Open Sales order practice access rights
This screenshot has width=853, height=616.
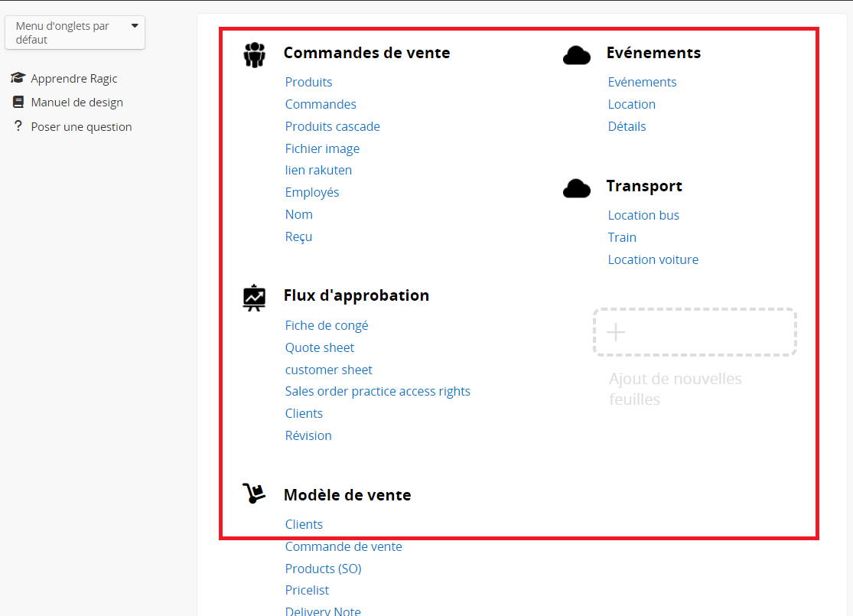point(377,391)
